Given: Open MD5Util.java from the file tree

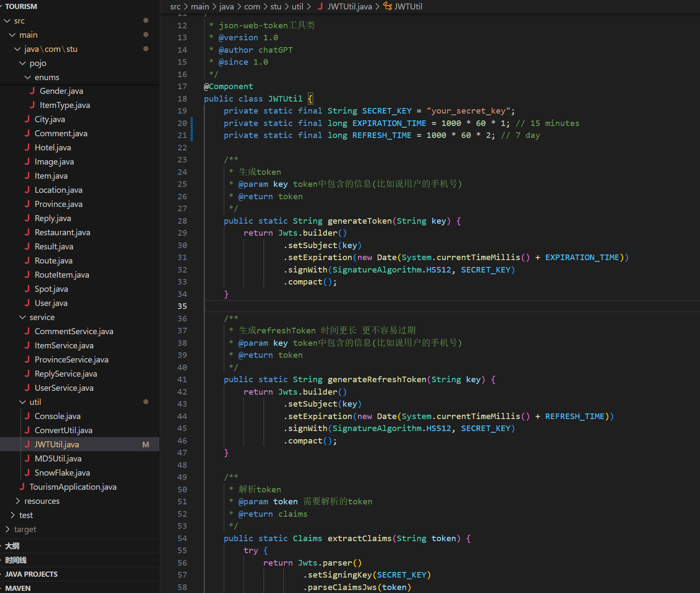Looking at the screenshot, I should 58,458.
